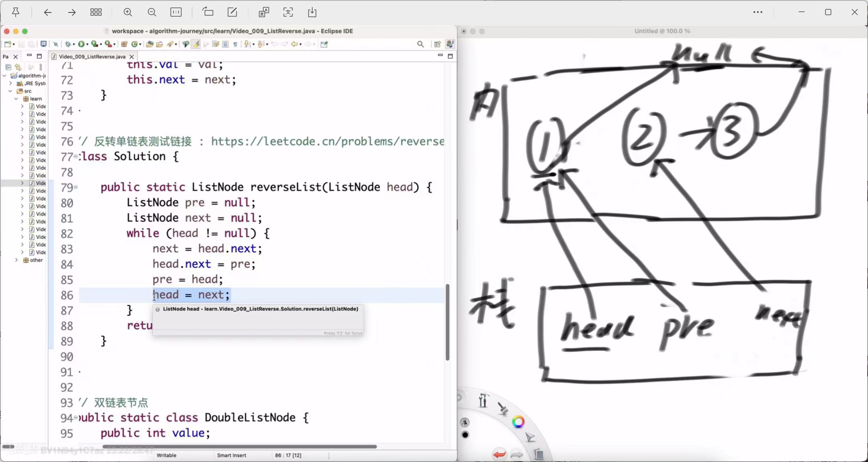The image size is (868, 462).
Task: Click the Writable status bar field
Action: coord(166,455)
